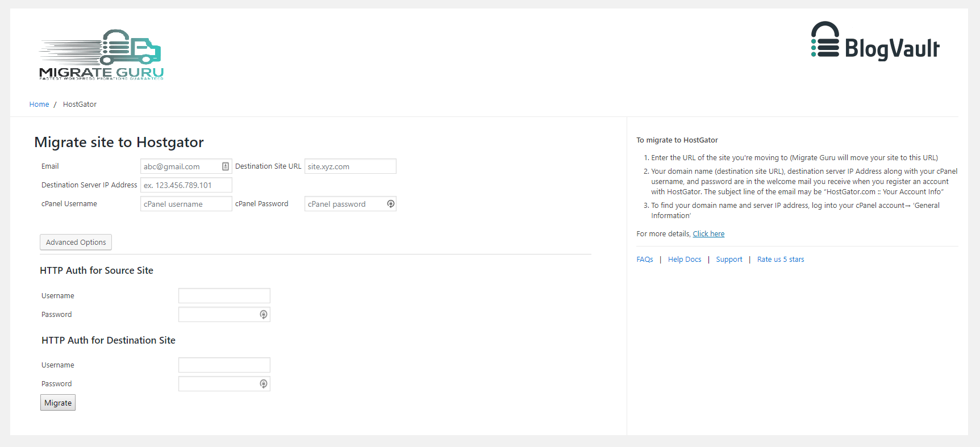Click the Destination Server IP Address field
Viewport: 980px width, 447px height.
tap(186, 185)
